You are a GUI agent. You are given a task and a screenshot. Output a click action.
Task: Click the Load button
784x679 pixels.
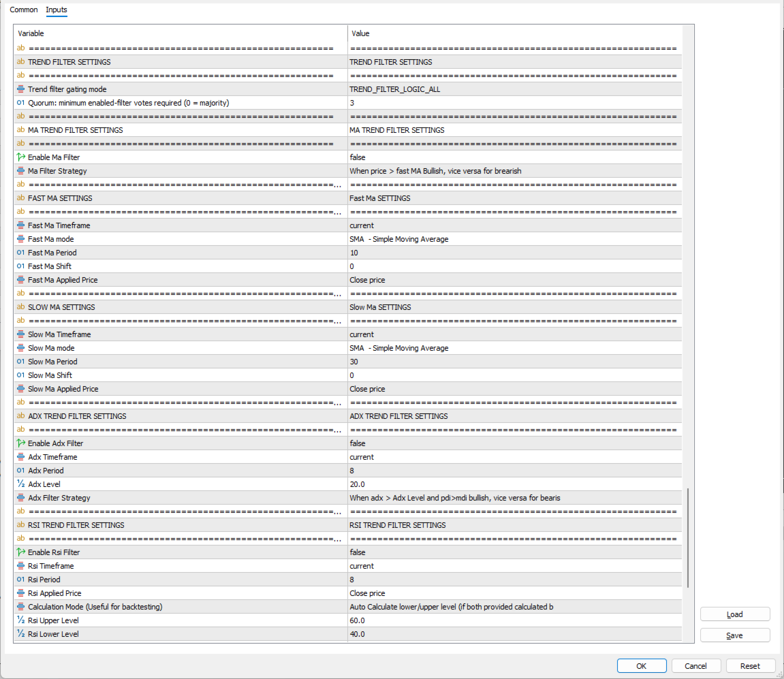[734, 614]
